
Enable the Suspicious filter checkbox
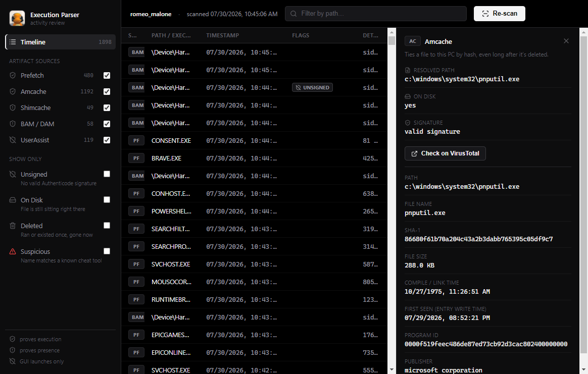coord(107,251)
